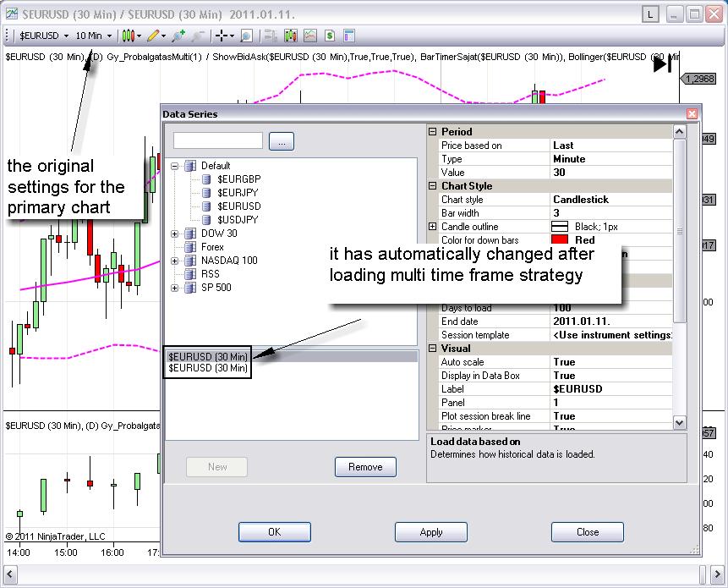728x588 pixels.
Task: Collapse the Chart Style property section
Action: (x=433, y=186)
